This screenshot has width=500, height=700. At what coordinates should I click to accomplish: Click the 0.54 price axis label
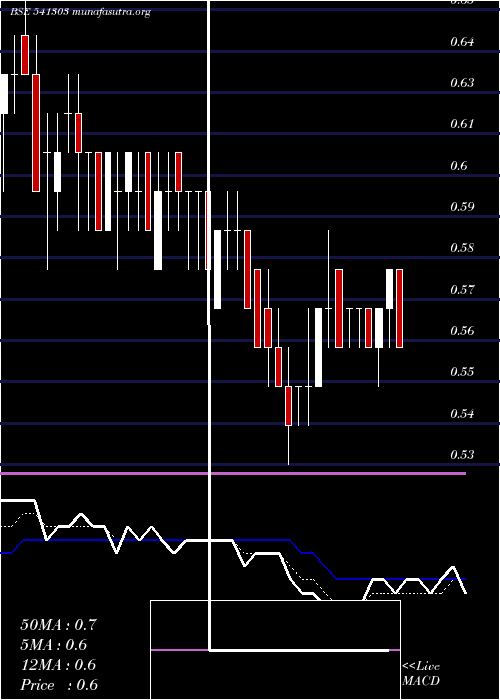coord(462,414)
